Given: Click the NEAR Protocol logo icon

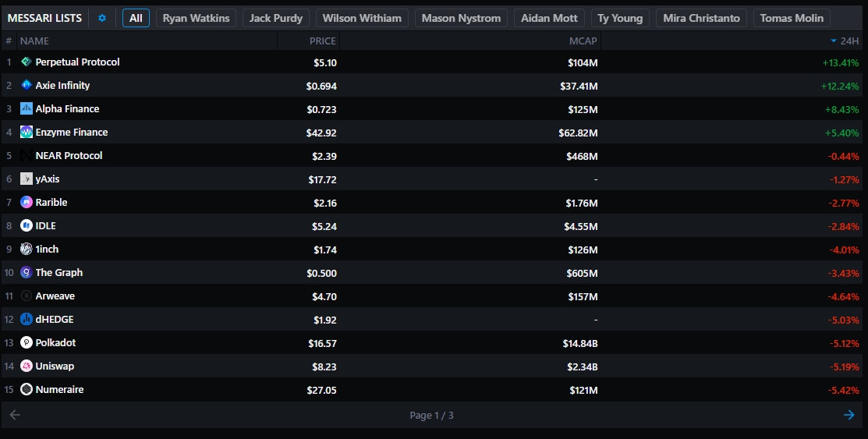Looking at the screenshot, I should pyautogui.click(x=26, y=155).
